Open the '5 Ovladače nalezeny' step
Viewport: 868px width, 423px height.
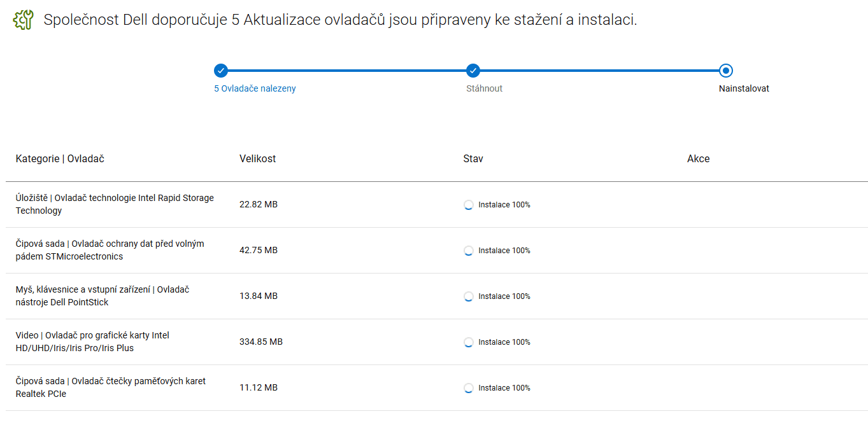tap(255, 88)
